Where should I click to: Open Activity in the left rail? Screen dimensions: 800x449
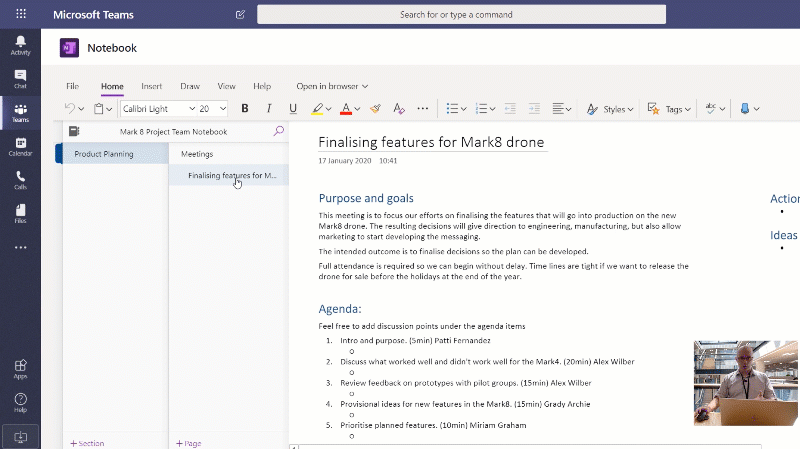20,45
